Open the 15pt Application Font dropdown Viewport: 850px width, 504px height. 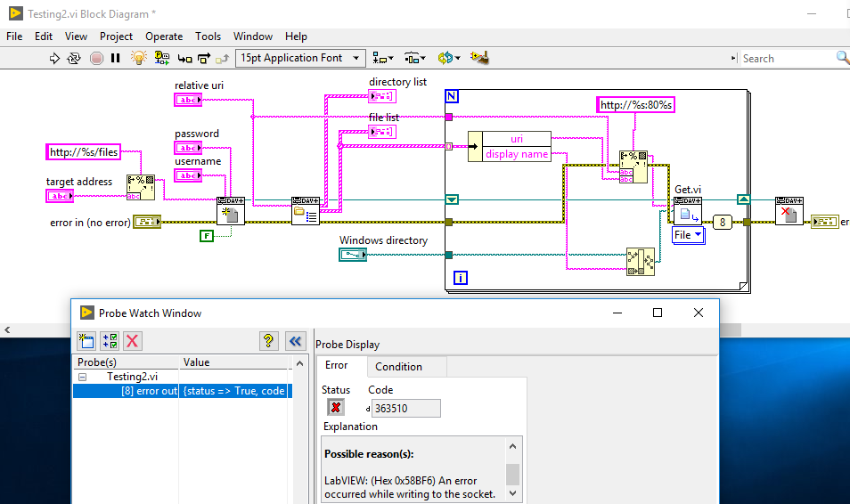(x=300, y=58)
